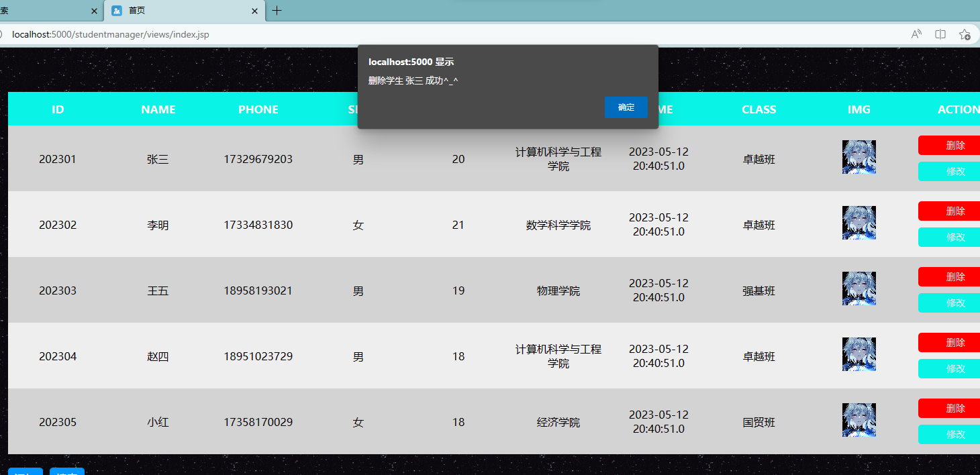Click phone number 18958193021
This screenshot has width=980, height=475.
tap(258, 291)
